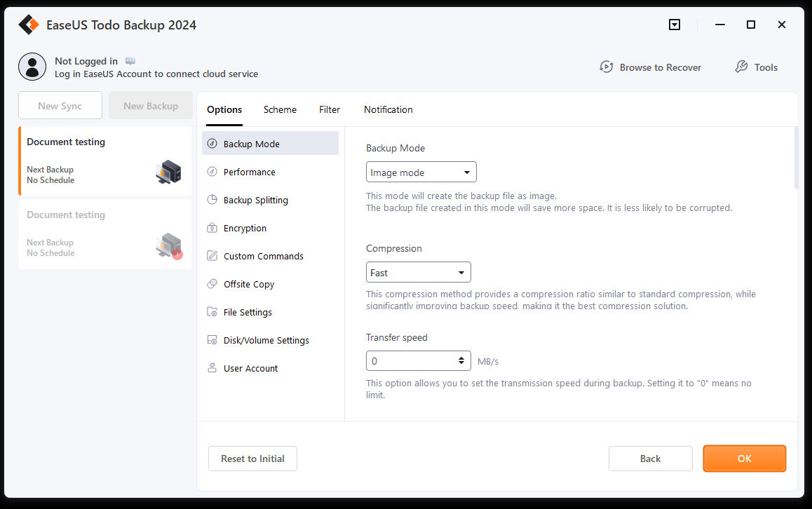The height and width of the screenshot is (509, 812).
Task: Click the Browse to Recover icon
Action: (607, 67)
